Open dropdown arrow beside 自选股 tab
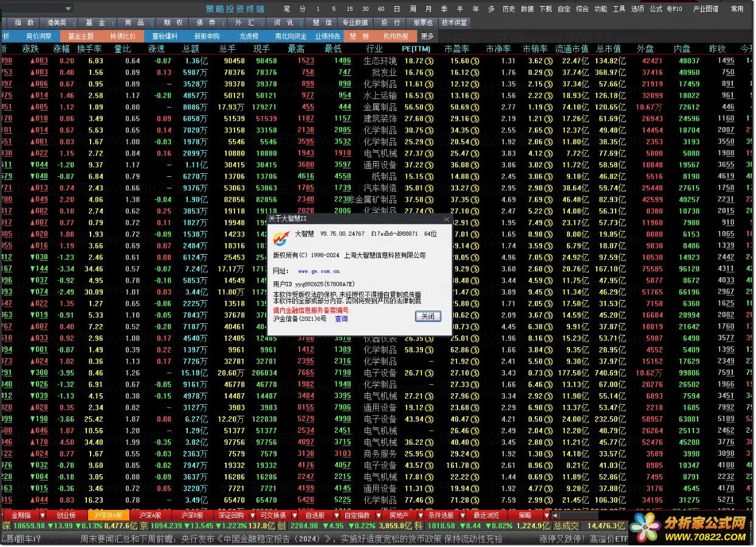756x547 pixels. (335, 515)
